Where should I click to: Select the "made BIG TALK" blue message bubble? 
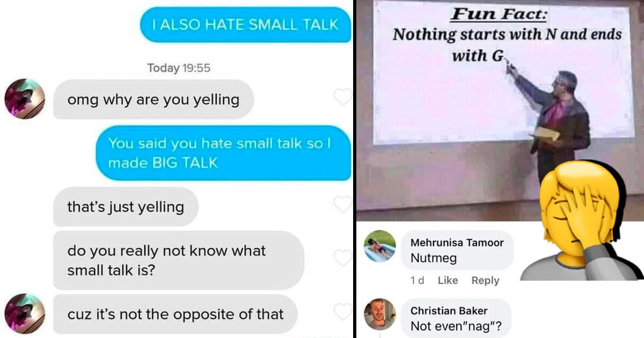pyautogui.click(x=223, y=153)
